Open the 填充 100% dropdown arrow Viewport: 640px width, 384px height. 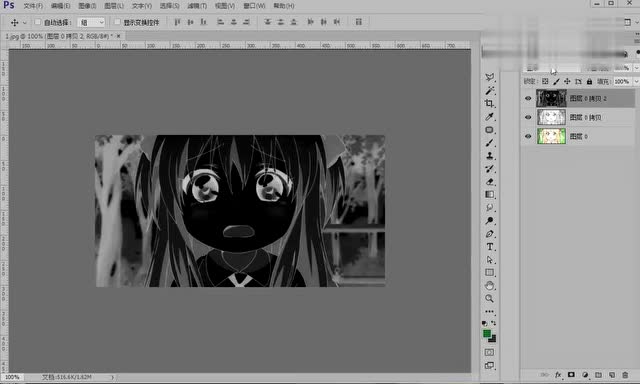coord(636,82)
